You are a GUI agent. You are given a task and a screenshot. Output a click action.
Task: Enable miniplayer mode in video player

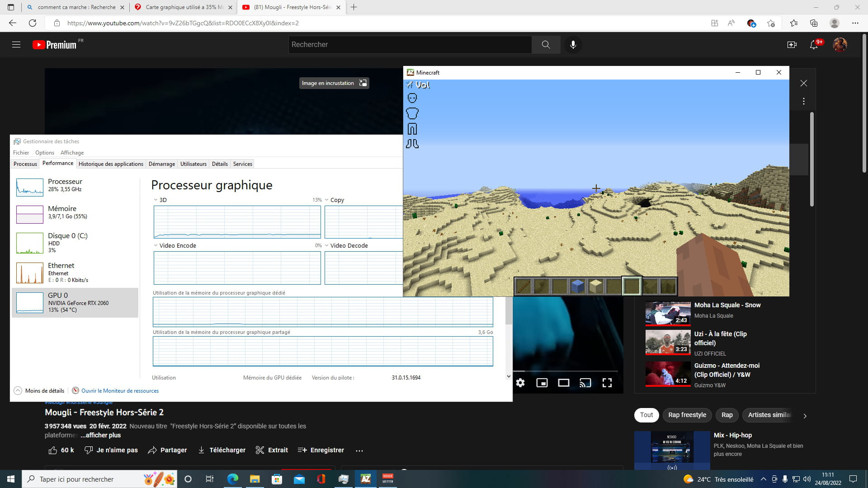point(542,383)
